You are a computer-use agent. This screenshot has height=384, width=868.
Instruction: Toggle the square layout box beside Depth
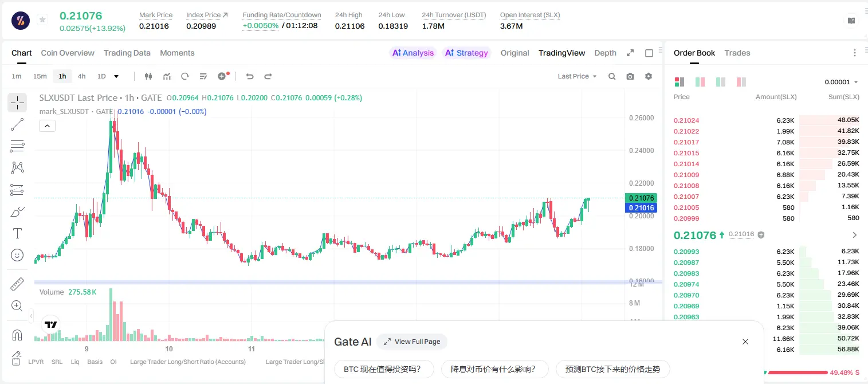click(649, 53)
